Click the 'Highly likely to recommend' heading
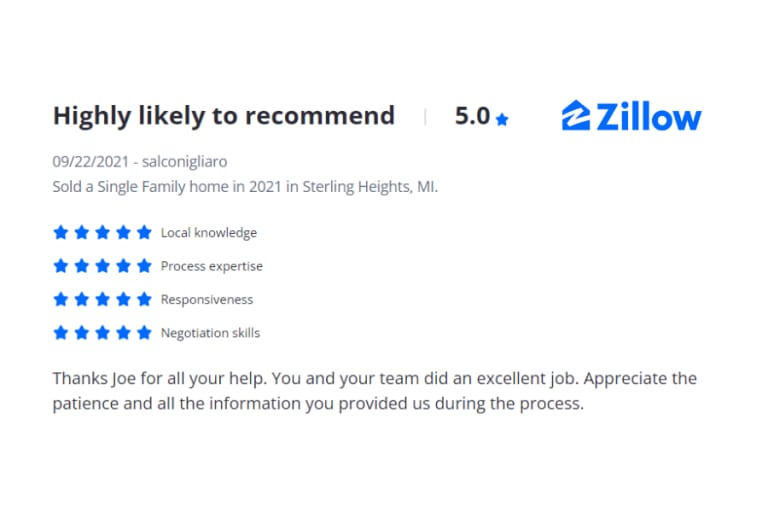The image size is (768, 512). tap(224, 116)
